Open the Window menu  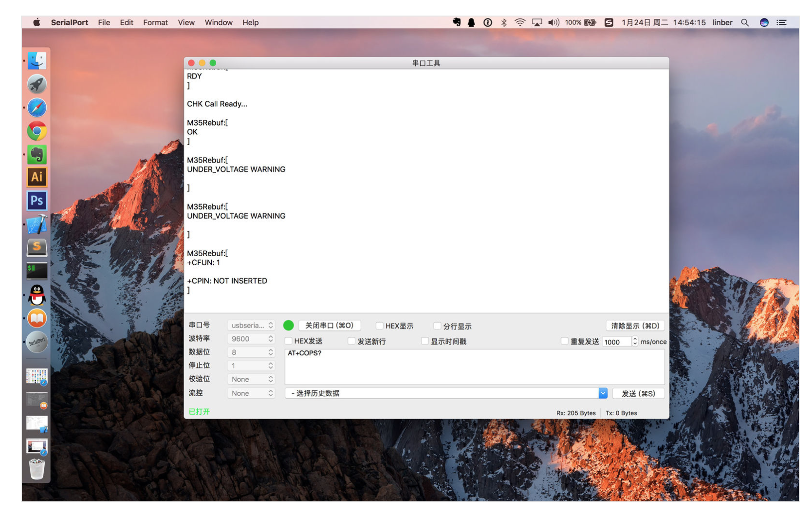(219, 22)
